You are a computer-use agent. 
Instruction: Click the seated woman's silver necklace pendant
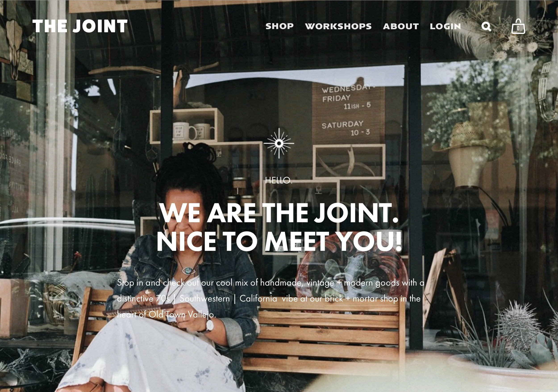pos(188,270)
